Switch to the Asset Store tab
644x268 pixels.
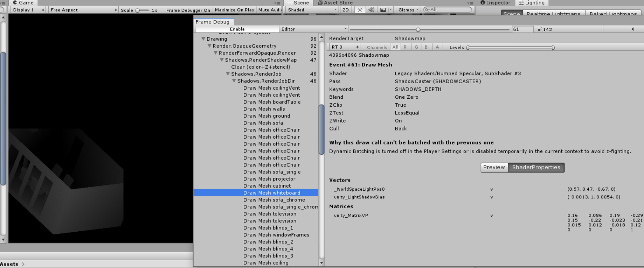[x=335, y=3]
